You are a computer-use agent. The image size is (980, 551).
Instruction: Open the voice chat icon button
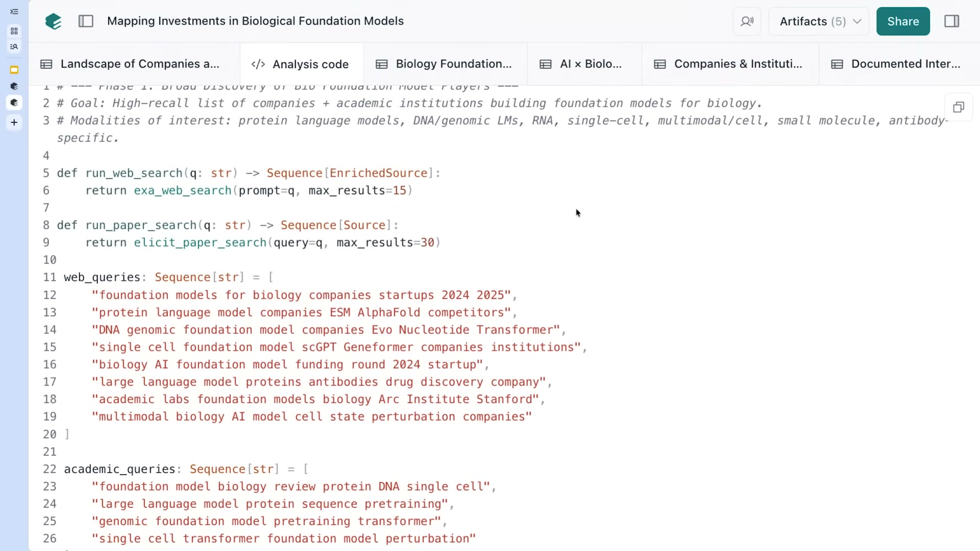click(747, 21)
